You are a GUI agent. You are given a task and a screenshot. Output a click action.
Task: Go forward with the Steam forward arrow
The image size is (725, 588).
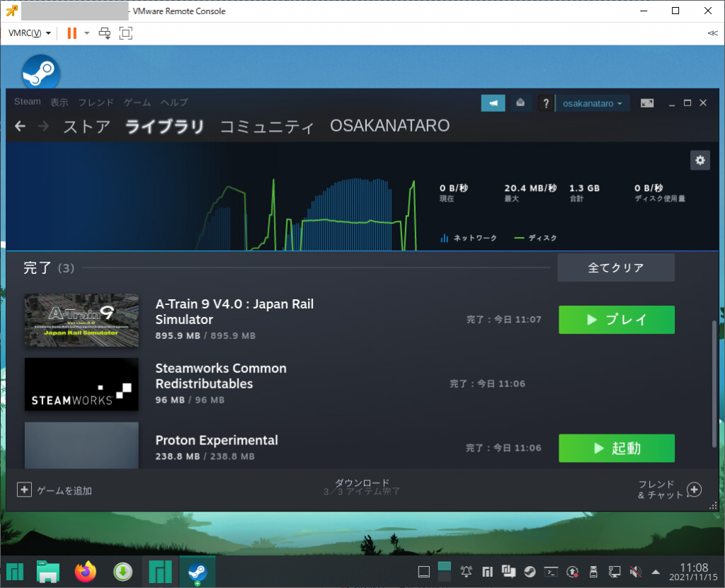tap(43, 126)
